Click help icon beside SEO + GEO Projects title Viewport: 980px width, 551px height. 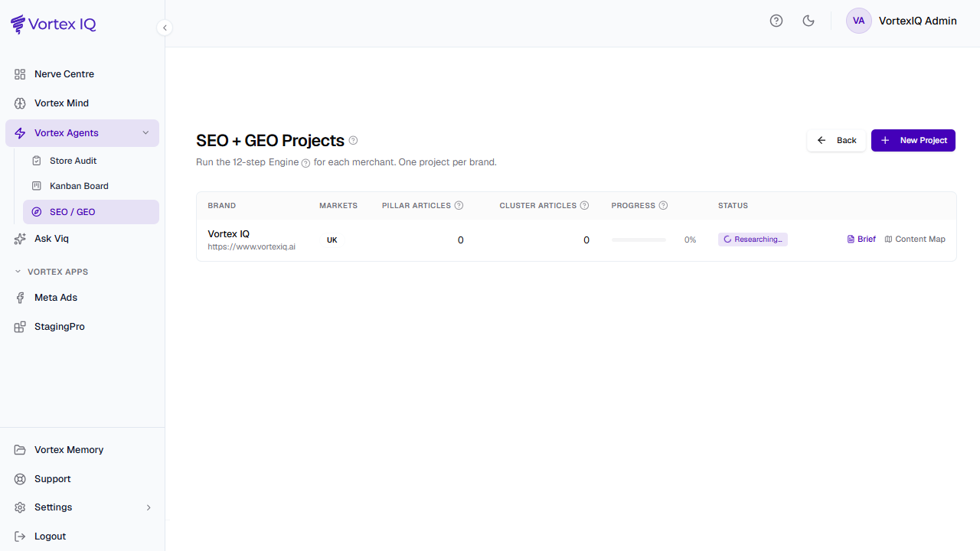coord(353,140)
